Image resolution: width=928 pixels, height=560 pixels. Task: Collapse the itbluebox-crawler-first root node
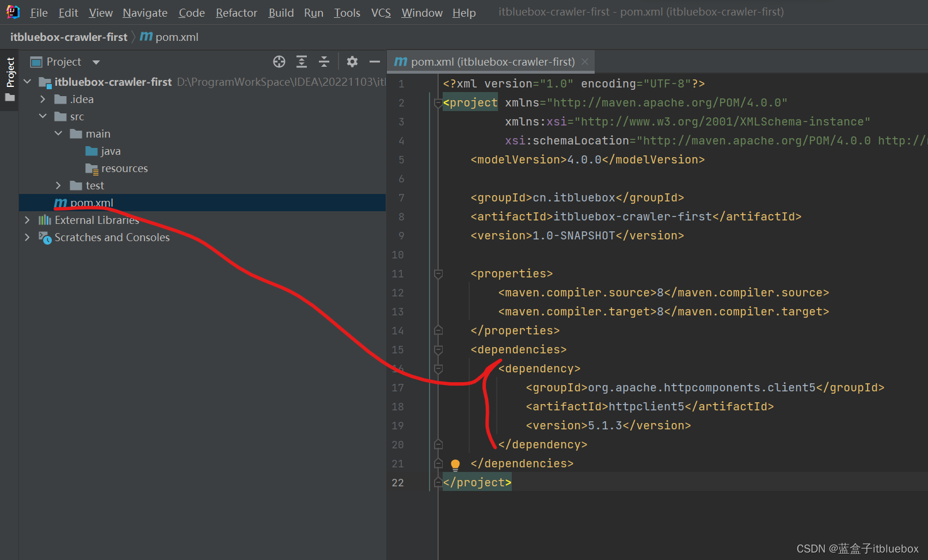point(27,82)
